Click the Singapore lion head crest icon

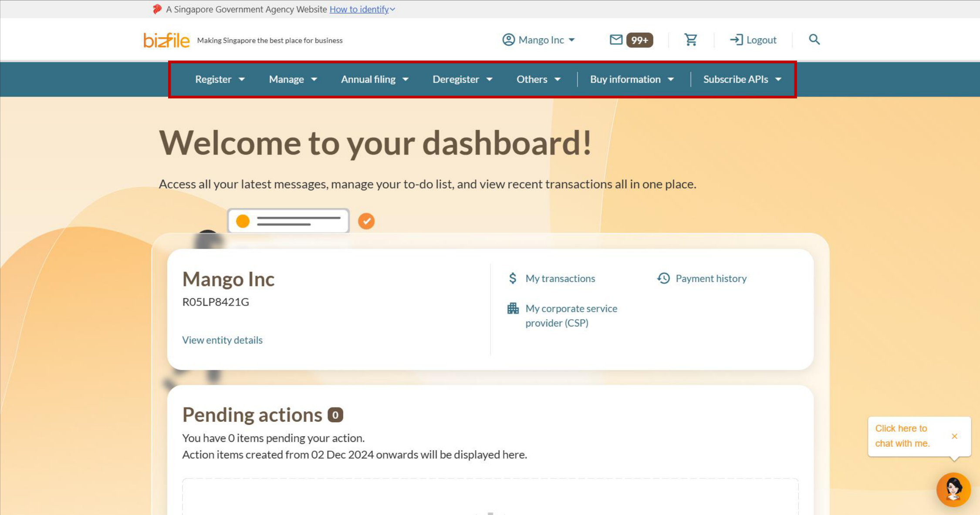pyautogui.click(x=157, y=9)
